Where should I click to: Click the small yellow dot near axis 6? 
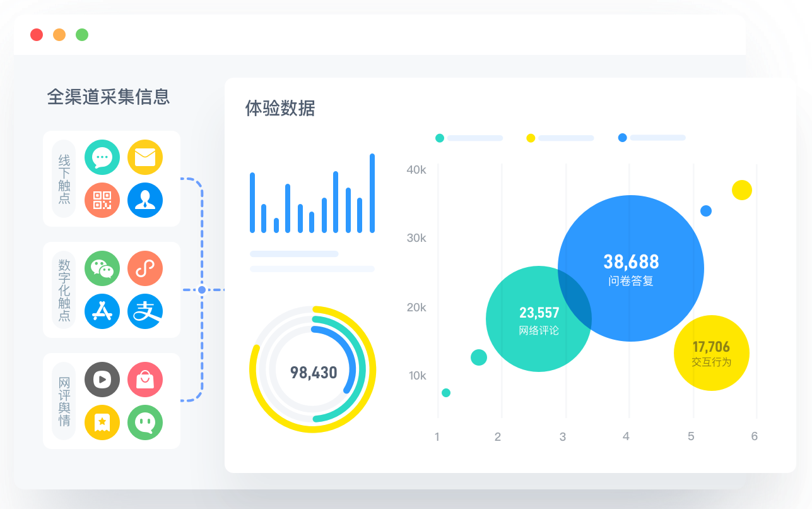coord(742,190)
